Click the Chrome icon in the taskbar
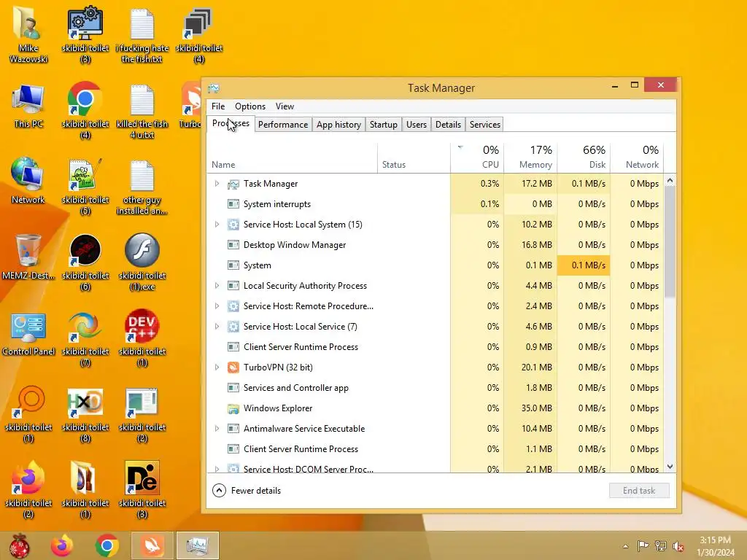Viewport: 747px width, 560px height. (107, 545)
